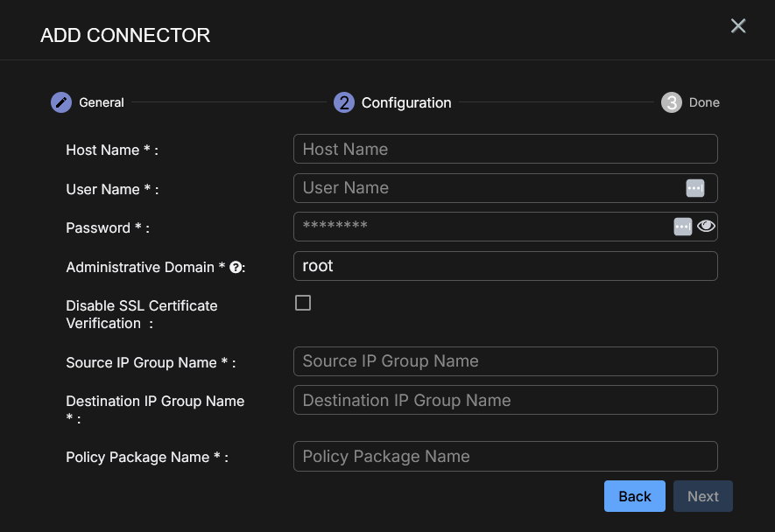Viewport: 775px width, 532px height.
Task: Show password using the eye icon
Action: point(707,227)
